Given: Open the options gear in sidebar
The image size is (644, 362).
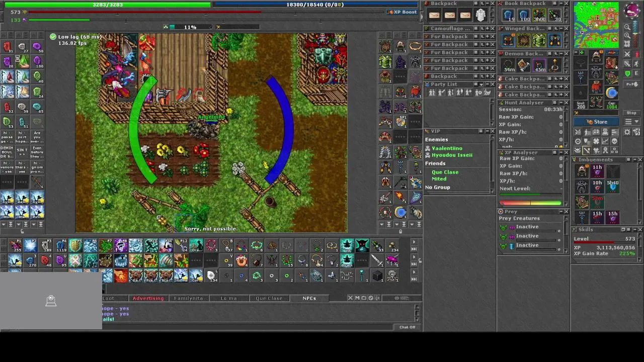Looking at the screenshot, I should click(x=627, y=132).
